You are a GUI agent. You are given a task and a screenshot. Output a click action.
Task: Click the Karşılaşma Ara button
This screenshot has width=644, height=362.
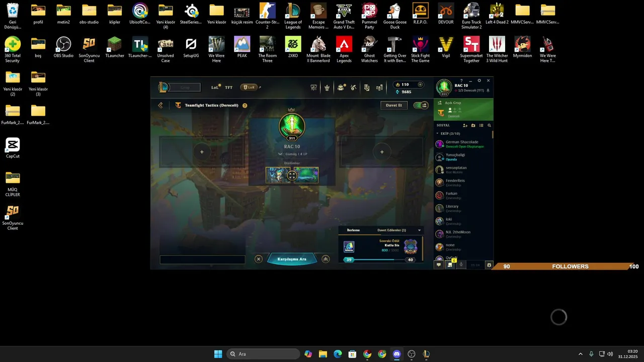coord(292,259)
